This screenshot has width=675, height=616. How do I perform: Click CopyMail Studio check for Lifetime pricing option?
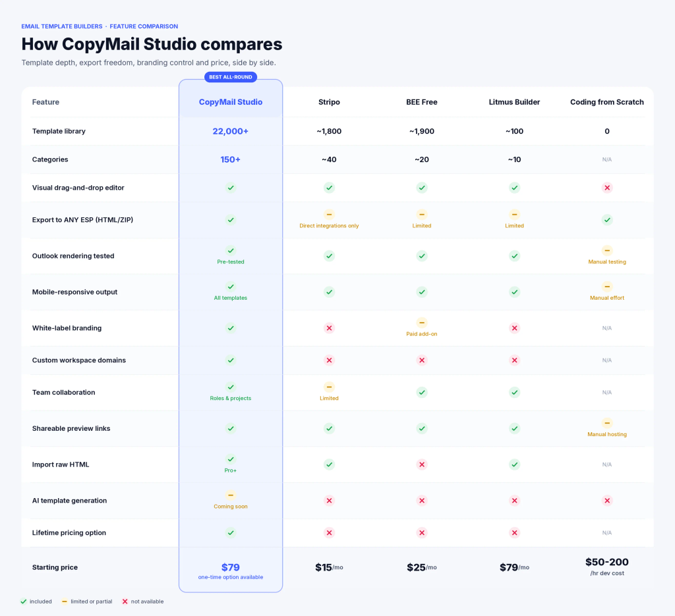(231, 532)
